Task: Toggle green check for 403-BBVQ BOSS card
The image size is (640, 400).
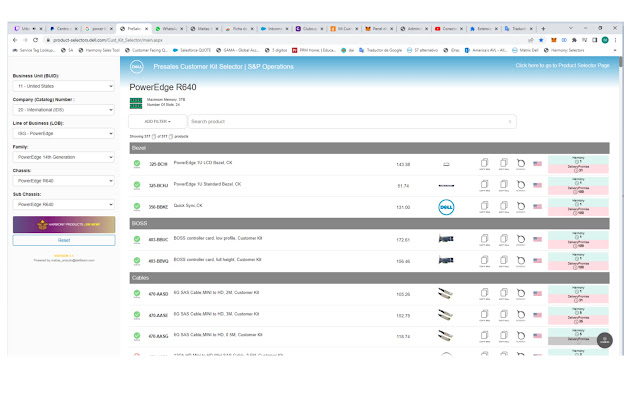Action: point(137,261)
